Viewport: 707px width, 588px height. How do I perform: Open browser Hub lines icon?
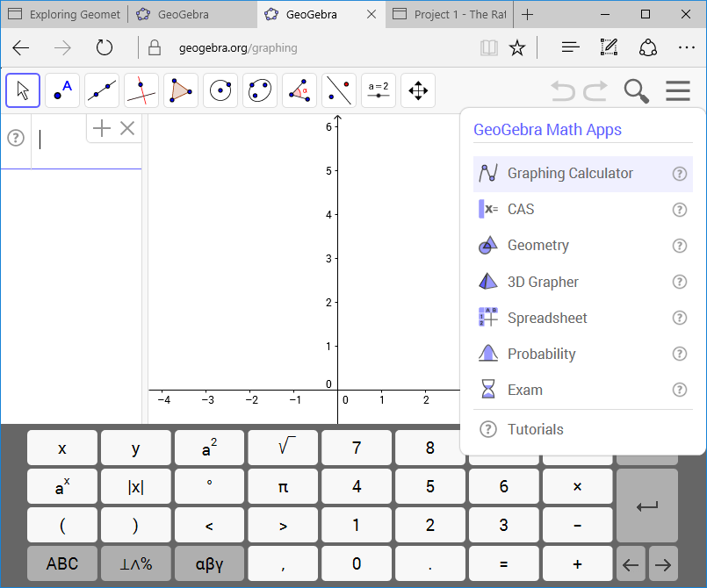pos(570,47)
